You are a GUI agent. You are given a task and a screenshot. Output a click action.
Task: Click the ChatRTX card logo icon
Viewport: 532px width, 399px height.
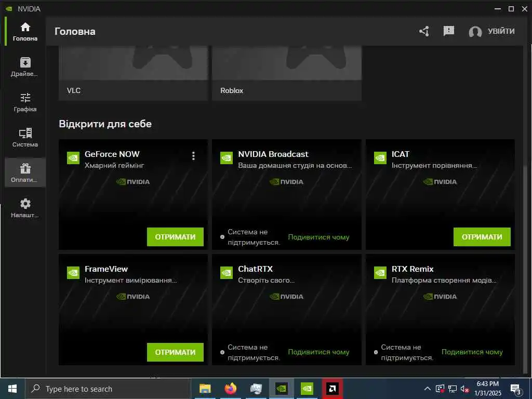227,273
